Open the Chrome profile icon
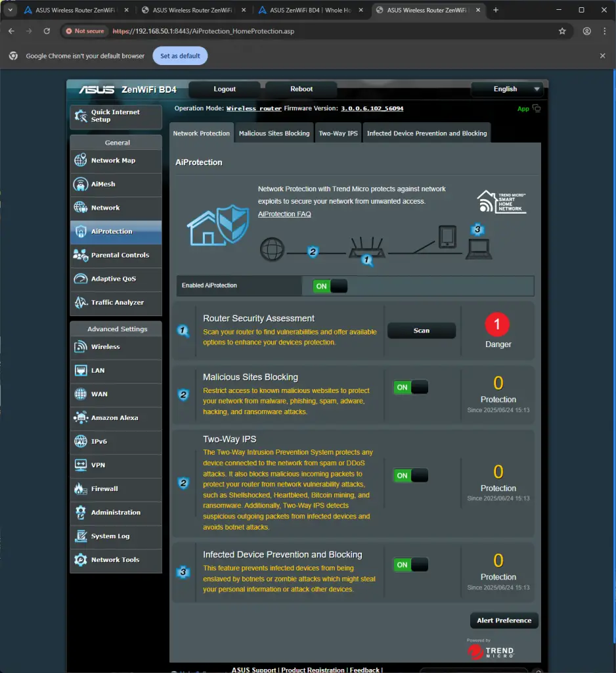616x673 pixels. point(586,31)
